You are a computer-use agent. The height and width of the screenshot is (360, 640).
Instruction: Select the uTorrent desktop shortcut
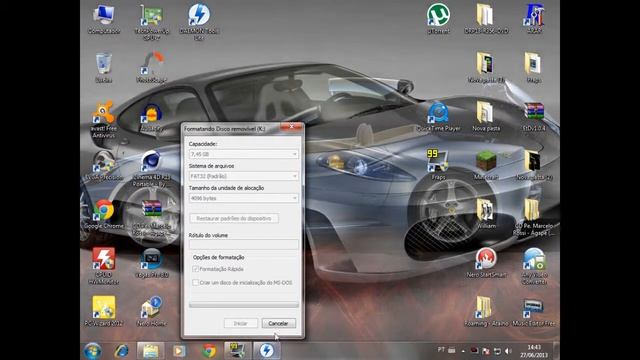(x=438, y=18)
